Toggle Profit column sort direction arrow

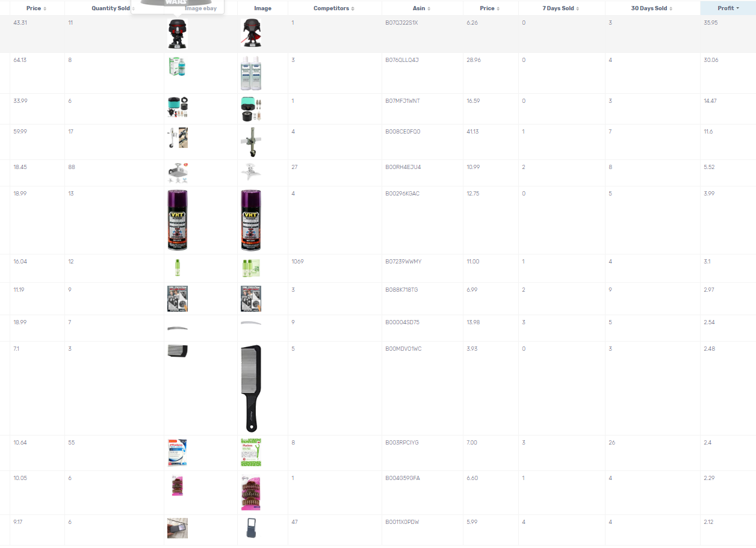click(x=738, y=8)
